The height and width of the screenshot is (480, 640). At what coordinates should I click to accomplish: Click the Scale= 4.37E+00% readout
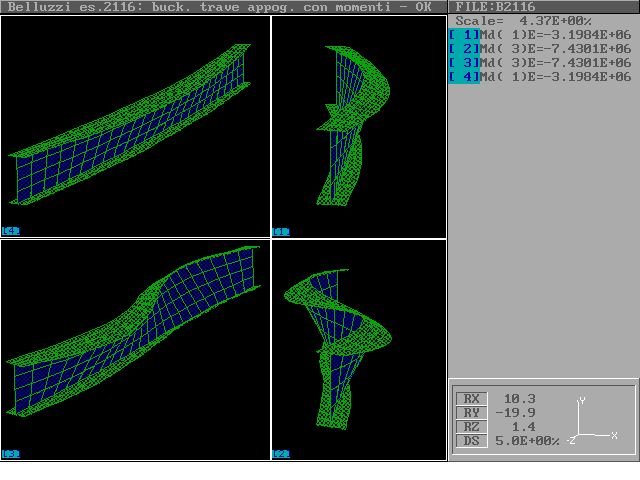point(520,21)
